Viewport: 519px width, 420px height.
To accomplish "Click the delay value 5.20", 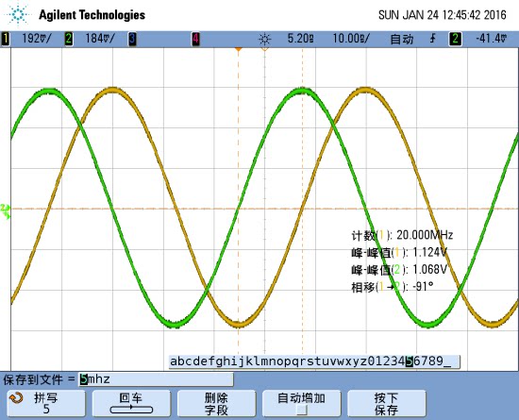I will [x=300, y=39].
